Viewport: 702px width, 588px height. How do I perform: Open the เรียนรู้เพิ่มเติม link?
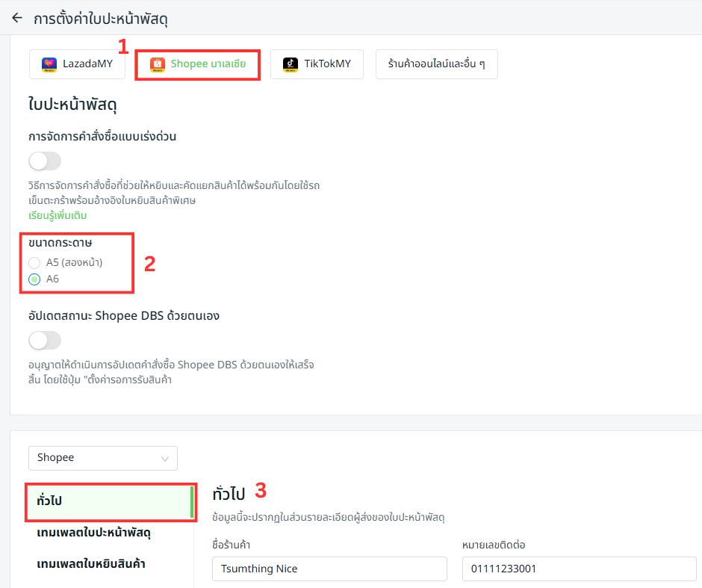pyautogui.click(x=58, y=216)
